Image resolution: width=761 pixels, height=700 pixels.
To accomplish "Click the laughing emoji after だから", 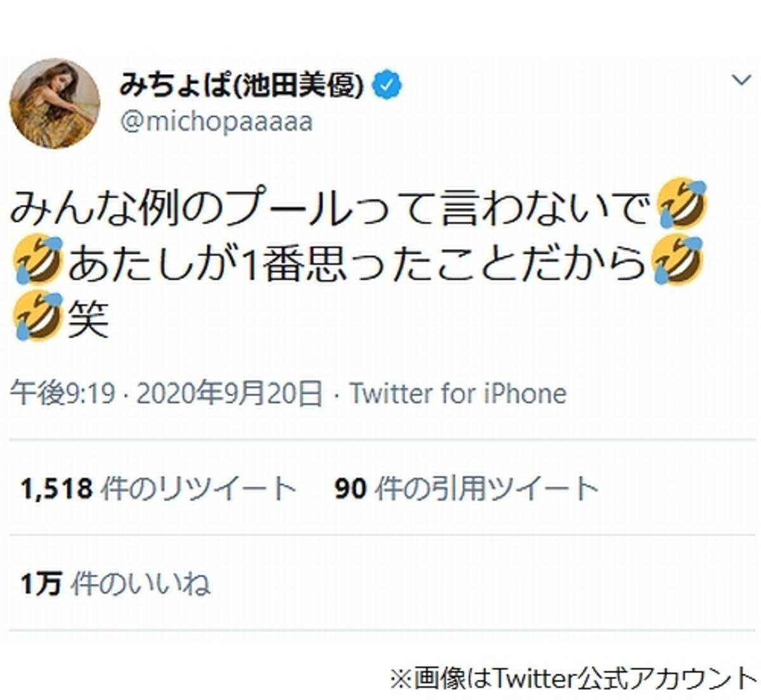I will [x=679, y=259].
